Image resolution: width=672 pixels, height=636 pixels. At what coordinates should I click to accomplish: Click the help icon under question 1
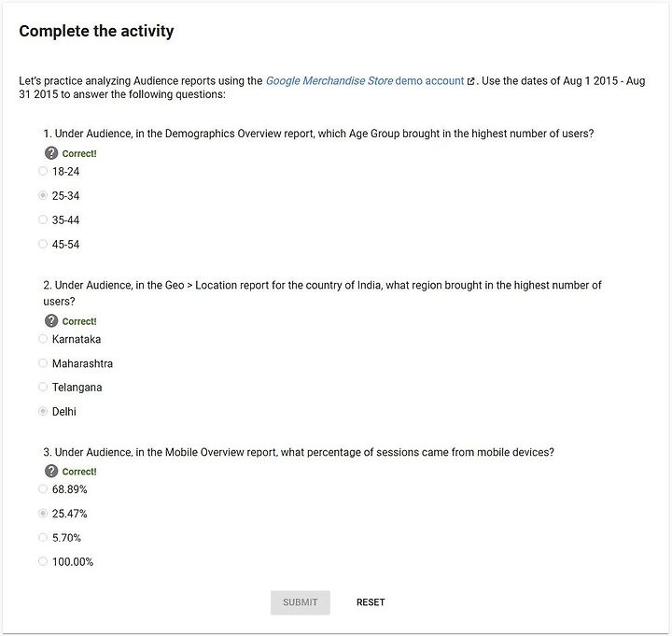pyautogui.click(x=51, y=153)
